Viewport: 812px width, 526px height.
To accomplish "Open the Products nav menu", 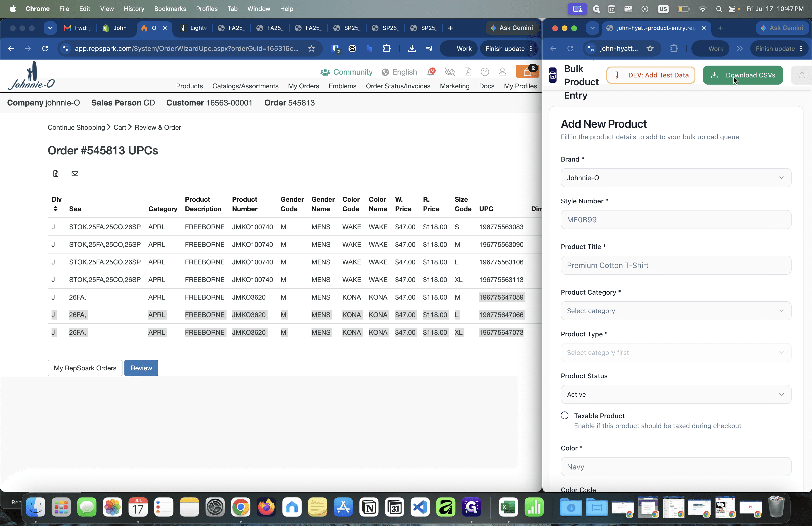I will pyautogui.click(x=189, y=86).
